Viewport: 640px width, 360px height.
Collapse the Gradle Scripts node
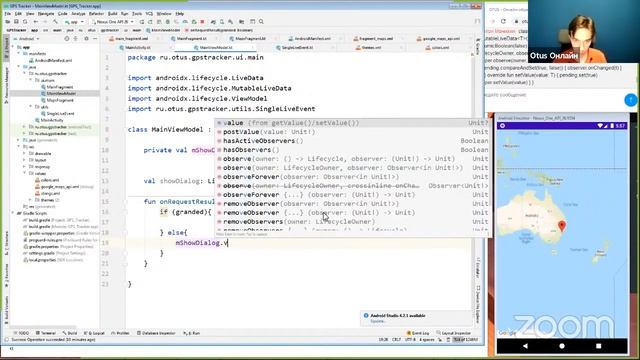pos(13,213)
